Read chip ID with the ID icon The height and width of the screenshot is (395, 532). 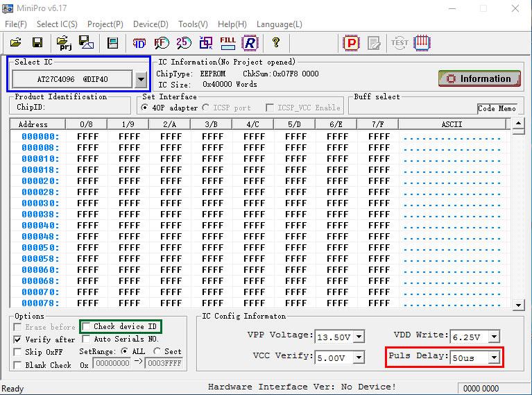(139, 43)
